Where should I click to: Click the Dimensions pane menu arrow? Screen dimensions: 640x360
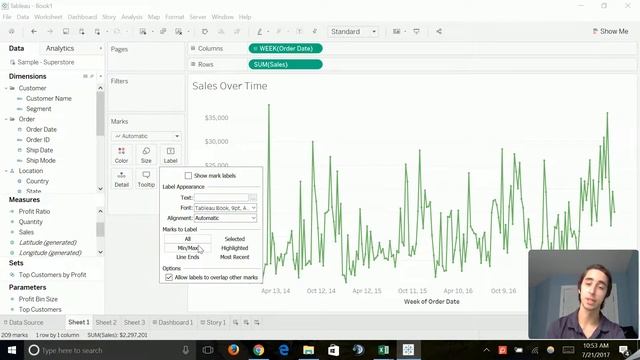coord(100,76)
